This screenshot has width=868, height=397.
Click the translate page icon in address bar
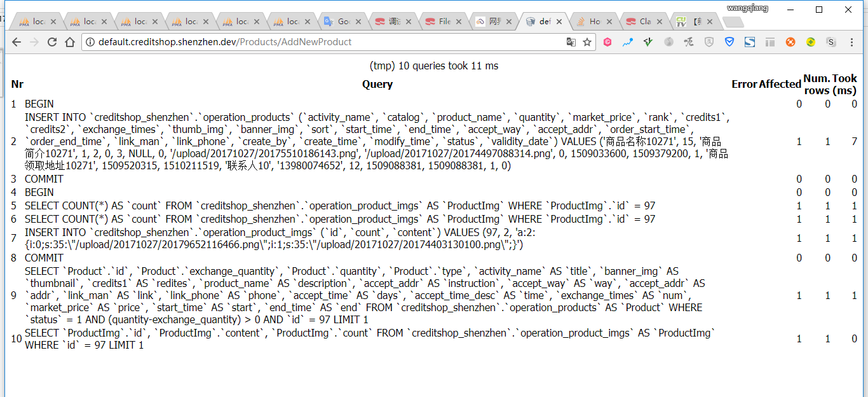coord(571,42)
